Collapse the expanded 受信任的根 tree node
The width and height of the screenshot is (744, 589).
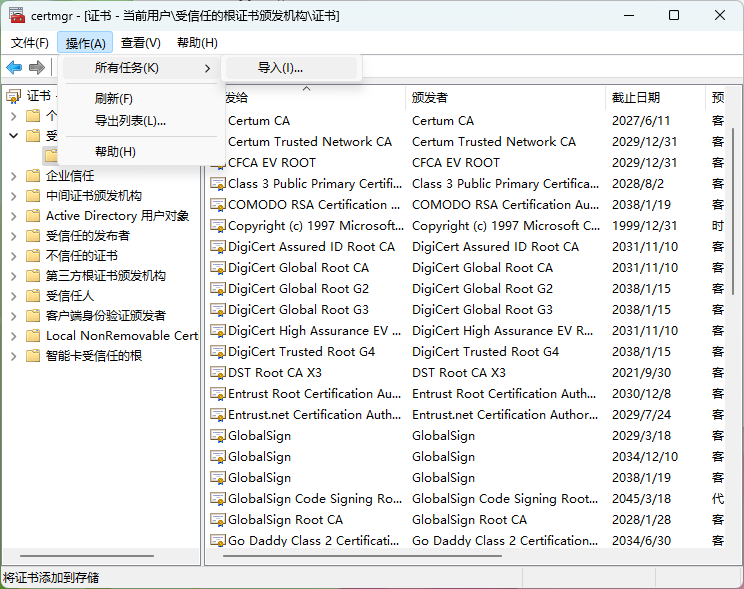[13, 136]
